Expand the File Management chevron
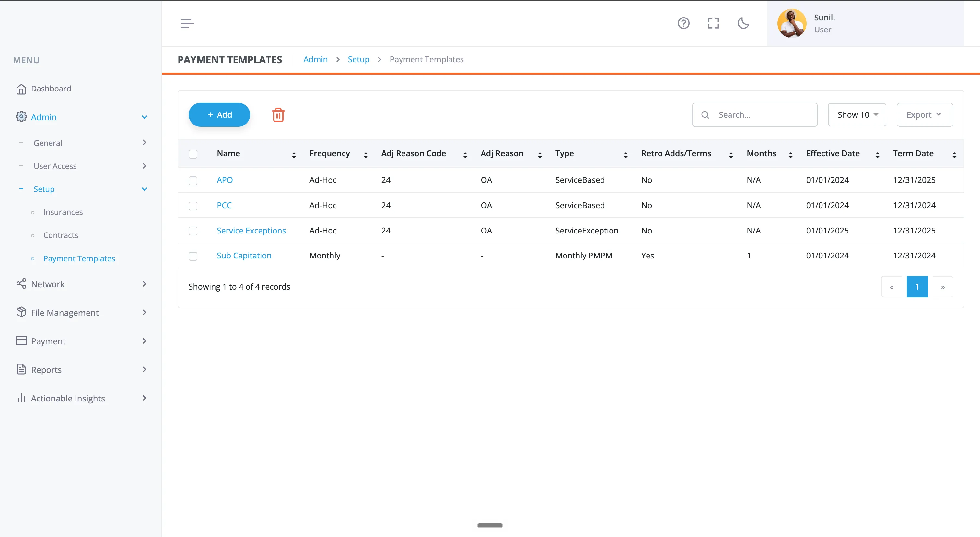The image size is (980, 537). (144, 312)
